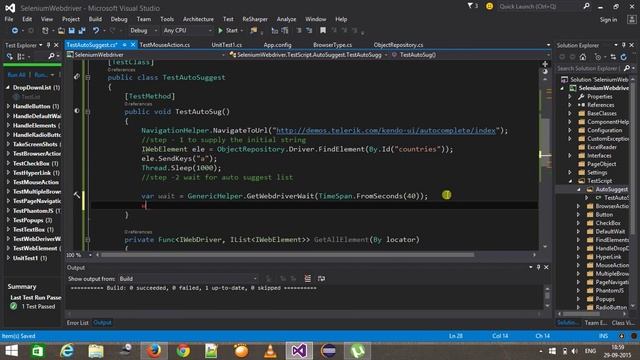Click the bookmark toolbar icon
This screenshot has width=640, height=360.
(x=323, y=30)
